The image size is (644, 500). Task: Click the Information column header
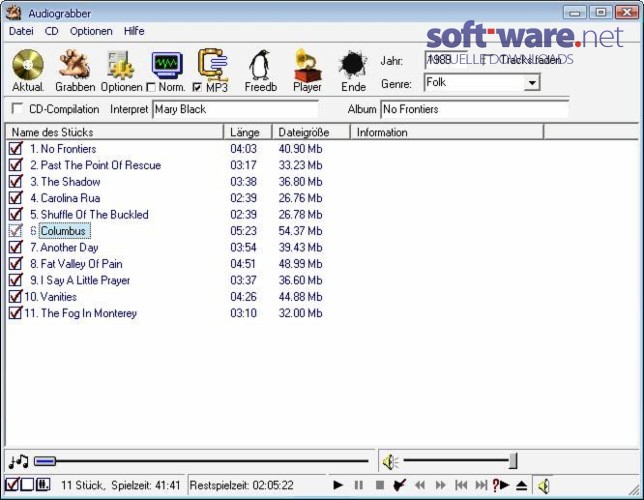coord(447,132)
